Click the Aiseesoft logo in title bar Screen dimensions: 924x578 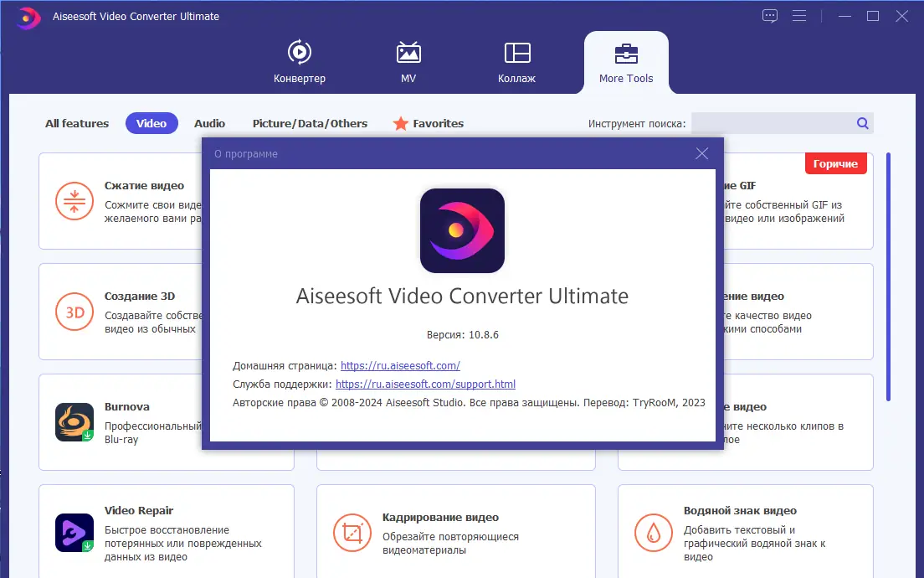tap(28, 17)
